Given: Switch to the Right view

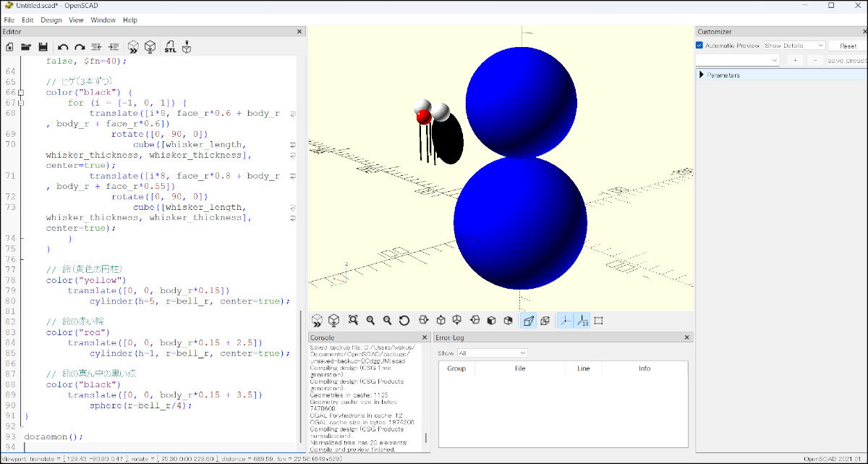Looking at the screenshot, I should pos(424,320).
